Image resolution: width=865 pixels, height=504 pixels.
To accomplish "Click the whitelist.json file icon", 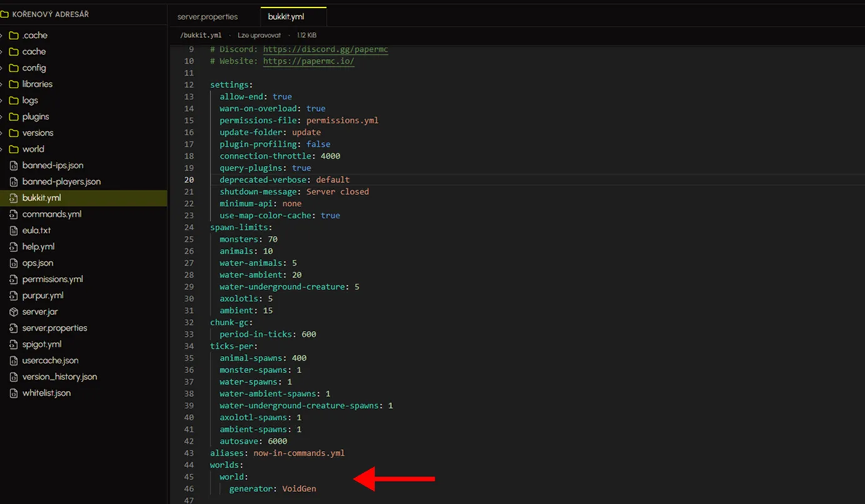I will click(x=14, y=393).
